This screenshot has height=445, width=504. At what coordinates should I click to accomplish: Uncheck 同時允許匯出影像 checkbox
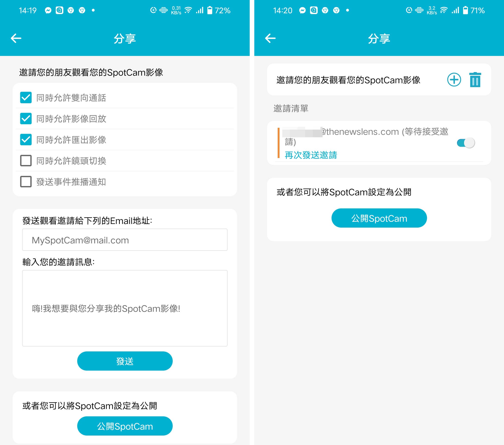tap(26, 140)
